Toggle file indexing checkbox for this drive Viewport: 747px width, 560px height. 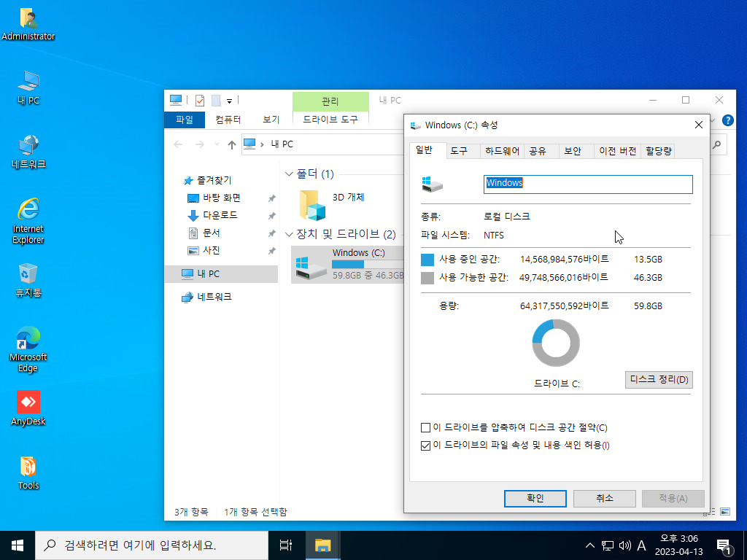coord(426,446)
